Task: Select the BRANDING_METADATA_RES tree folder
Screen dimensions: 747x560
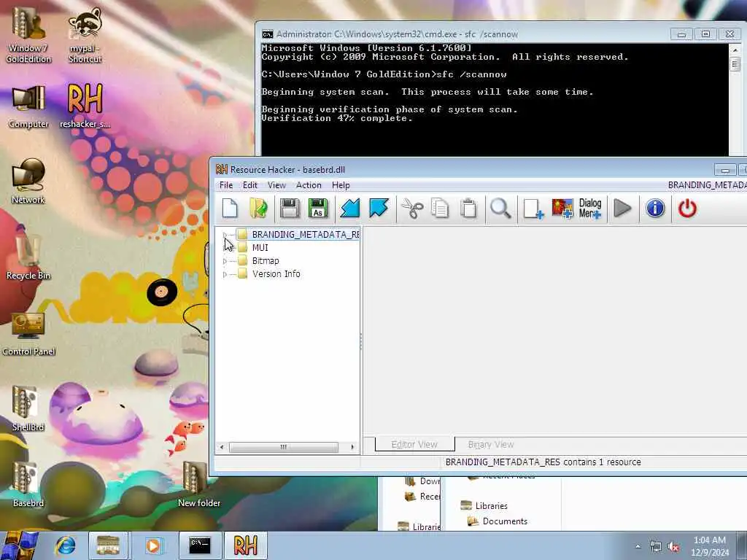Action: pos(306,234)
